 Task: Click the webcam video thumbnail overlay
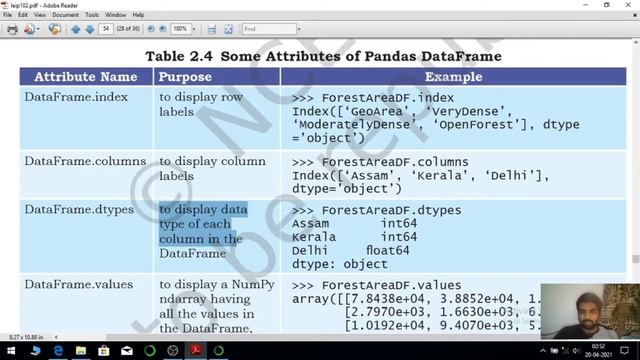click(x=590, y=311)
